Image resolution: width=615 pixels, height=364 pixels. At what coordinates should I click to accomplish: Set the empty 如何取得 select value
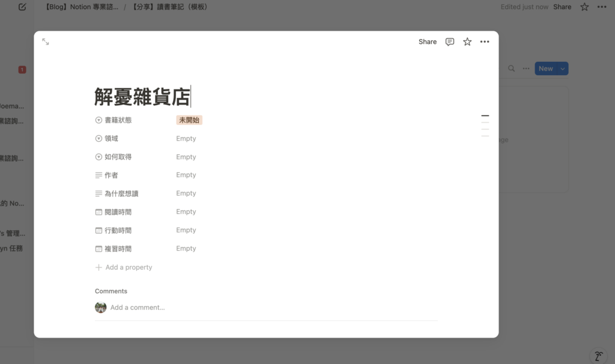(186, 157)
